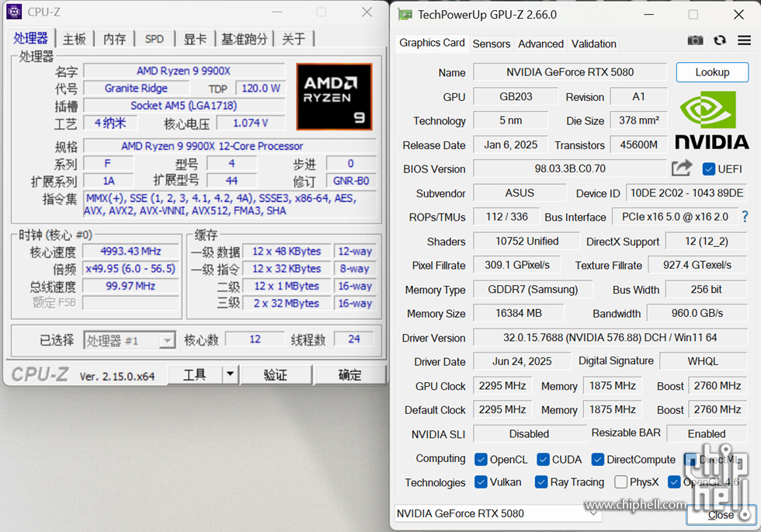This screenshot has width=761, height=532.
Task: Toggle the CUDA checkbox
Action: pyautogui.click(x=542, y=459)
